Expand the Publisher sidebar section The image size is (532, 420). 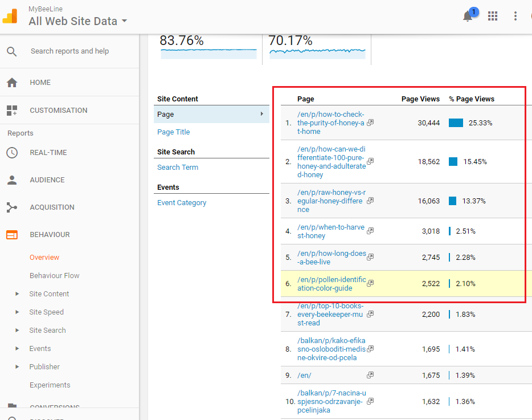pyautogui.click(x=44, y=367)
